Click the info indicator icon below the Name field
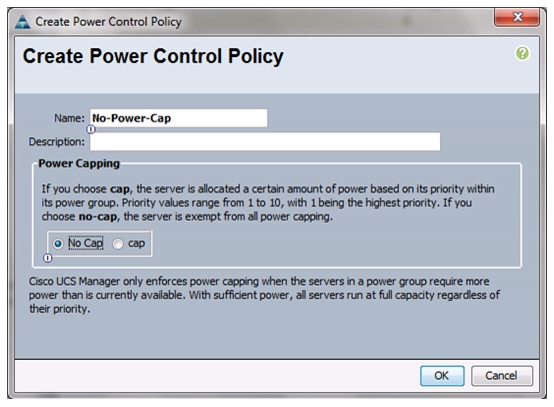Viewport: 554px width, 407px height. tap(91, 129)
